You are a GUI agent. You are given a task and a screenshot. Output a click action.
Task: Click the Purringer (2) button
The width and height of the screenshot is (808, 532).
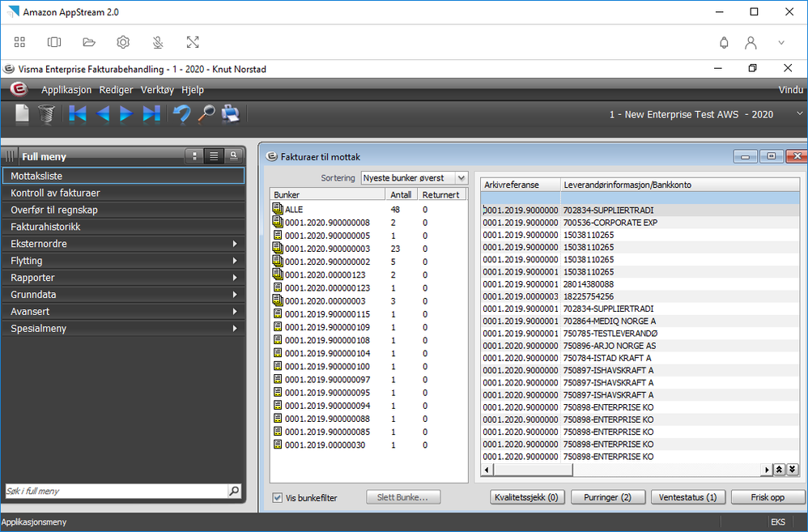pyautogui.click(x=607, y=497)
